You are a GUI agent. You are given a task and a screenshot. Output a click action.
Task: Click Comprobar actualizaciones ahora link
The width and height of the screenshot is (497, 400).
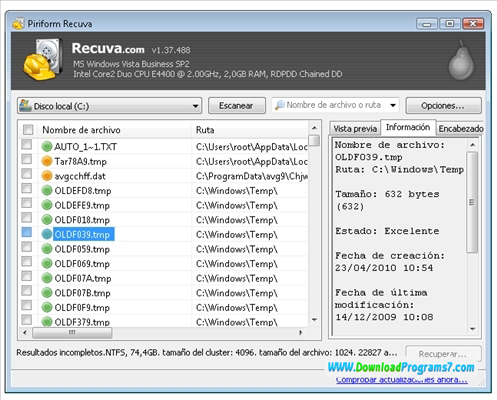[402, 379]
